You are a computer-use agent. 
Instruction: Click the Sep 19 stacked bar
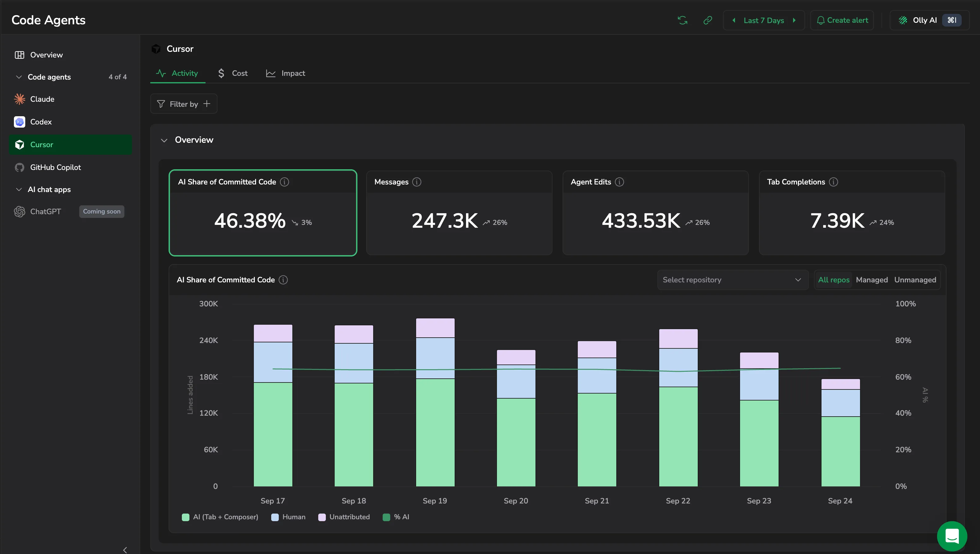435,402
